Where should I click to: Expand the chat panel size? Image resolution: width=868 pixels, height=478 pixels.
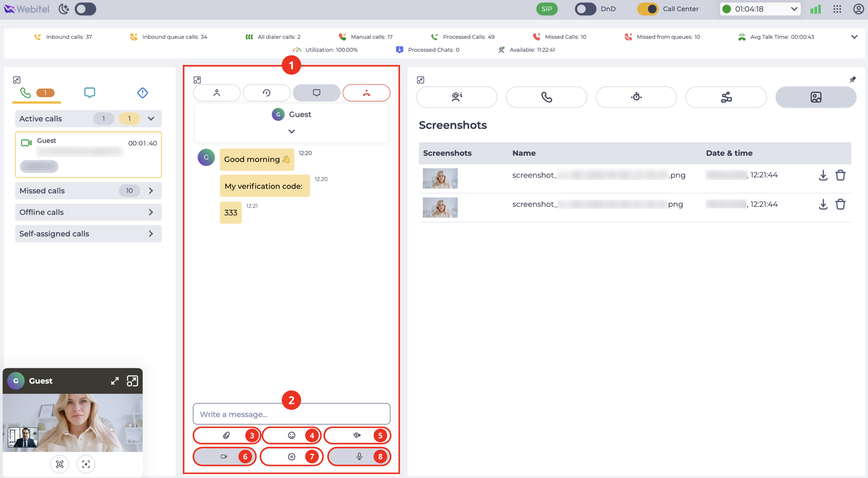pos(197,80)
